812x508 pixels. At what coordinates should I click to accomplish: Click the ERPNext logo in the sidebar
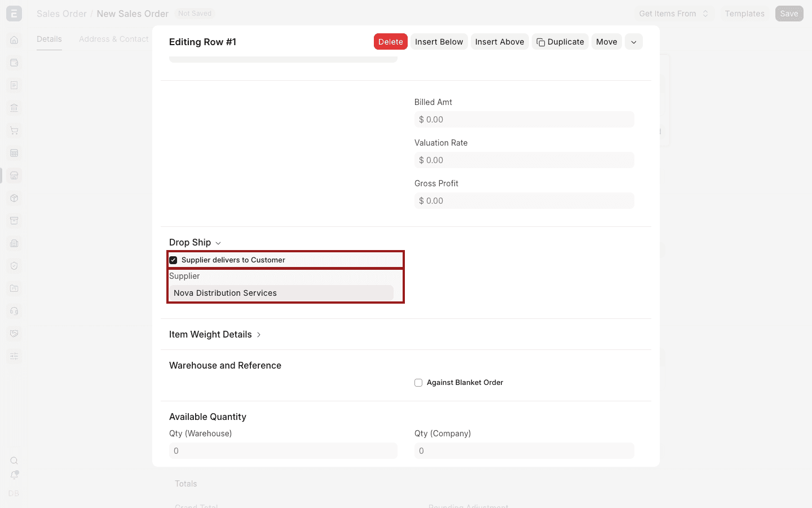[x=14, y=14]
